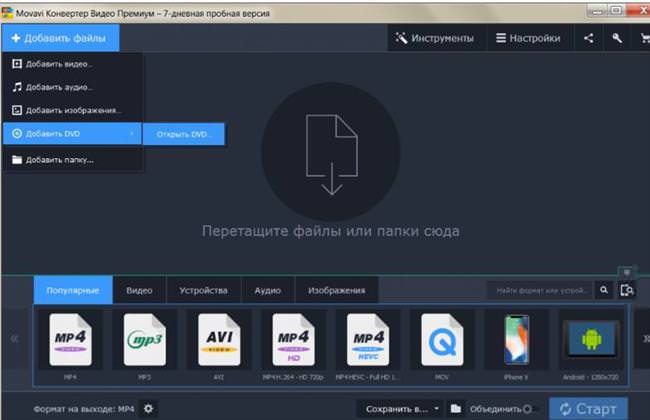
Task: Choose Добавить видео from the menu
Action: click(73, 64)
